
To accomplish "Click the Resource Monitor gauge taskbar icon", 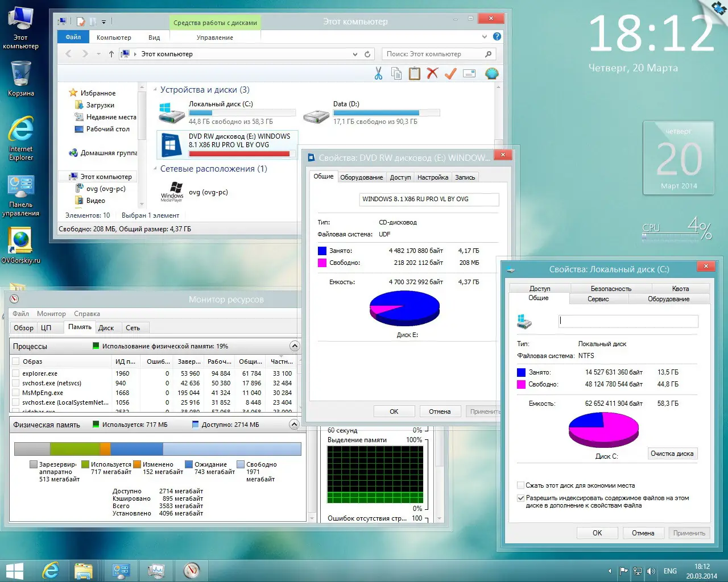I will 192,570.
